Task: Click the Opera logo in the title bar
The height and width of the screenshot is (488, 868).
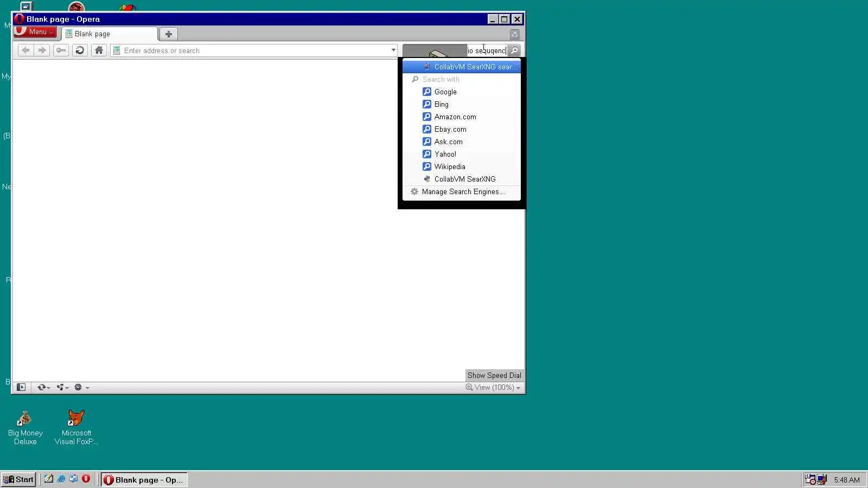Action: tap(20, 19)
